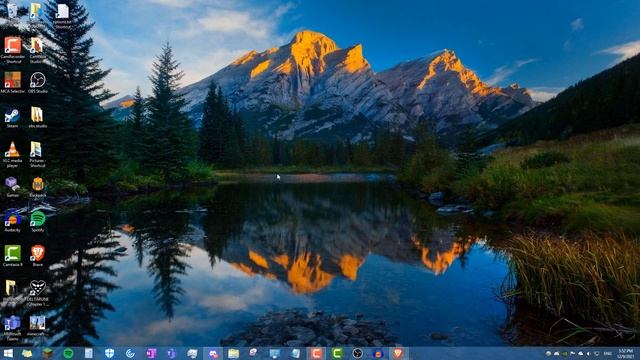Select the MCA Selector desktop icon
The height and width of the screenshot is (360, 640).
pyautogui.click(x=13, y=82)
